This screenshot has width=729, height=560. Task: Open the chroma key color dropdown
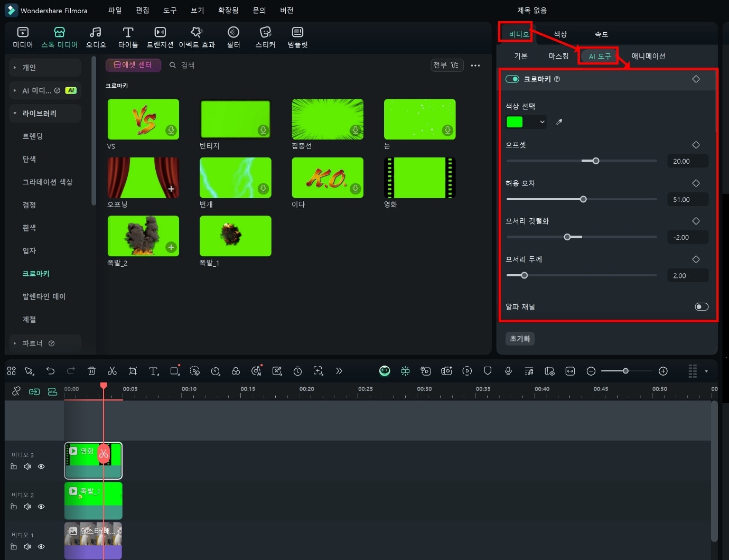tap(542, 122)
